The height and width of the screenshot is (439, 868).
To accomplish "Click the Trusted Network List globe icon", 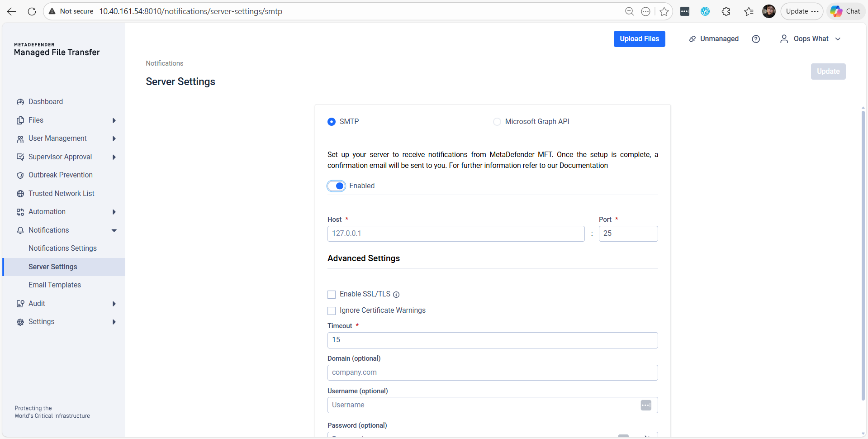I will 20,194.
